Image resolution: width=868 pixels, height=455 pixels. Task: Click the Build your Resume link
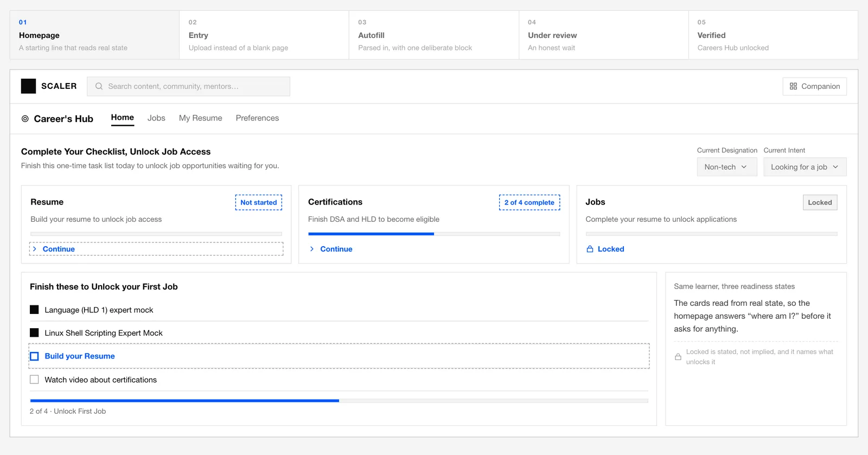[x=80, y=356]
